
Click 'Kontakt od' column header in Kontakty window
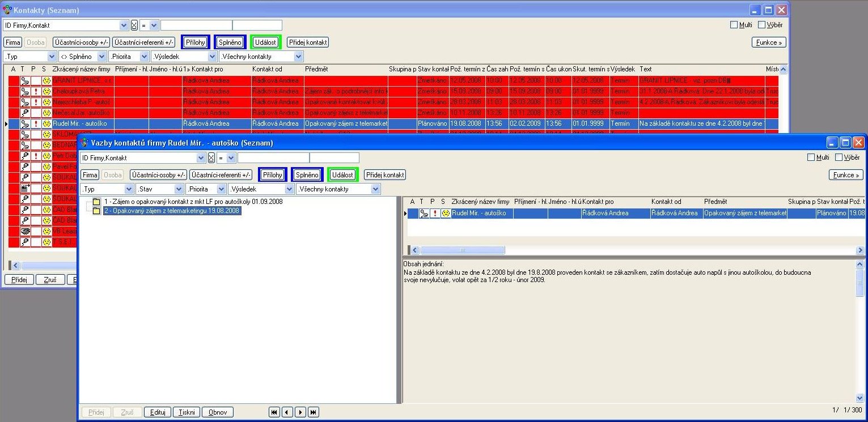[267, 69]
